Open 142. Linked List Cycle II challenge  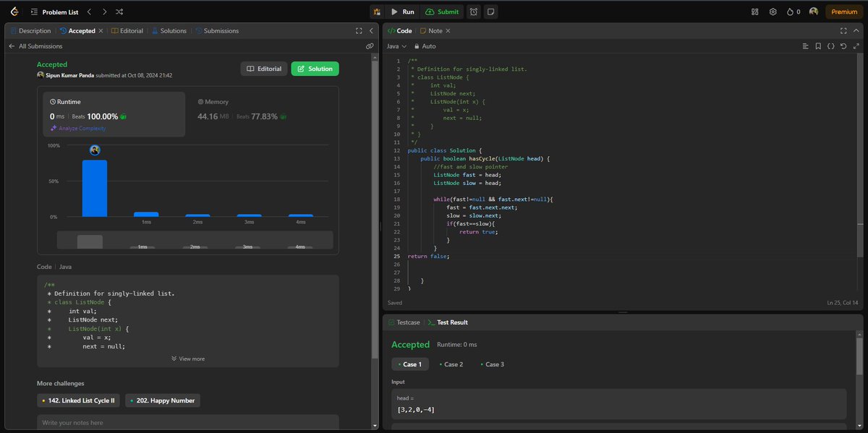click(x=79, y=400)
